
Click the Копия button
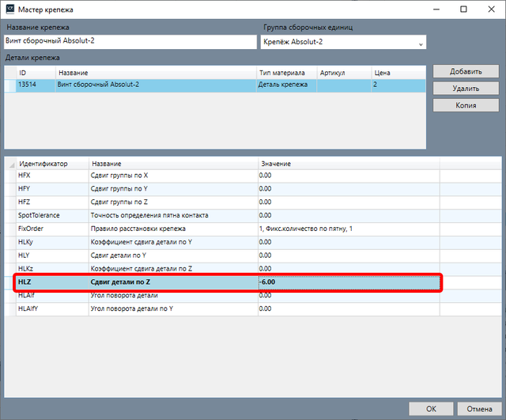[x=466, y=105]
